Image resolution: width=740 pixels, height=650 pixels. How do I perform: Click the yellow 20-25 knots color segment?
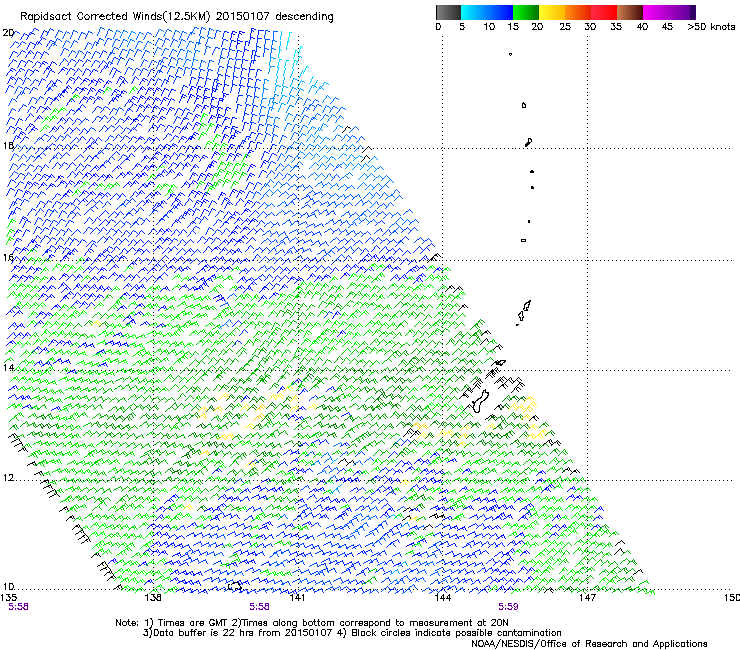pos(552,12)
